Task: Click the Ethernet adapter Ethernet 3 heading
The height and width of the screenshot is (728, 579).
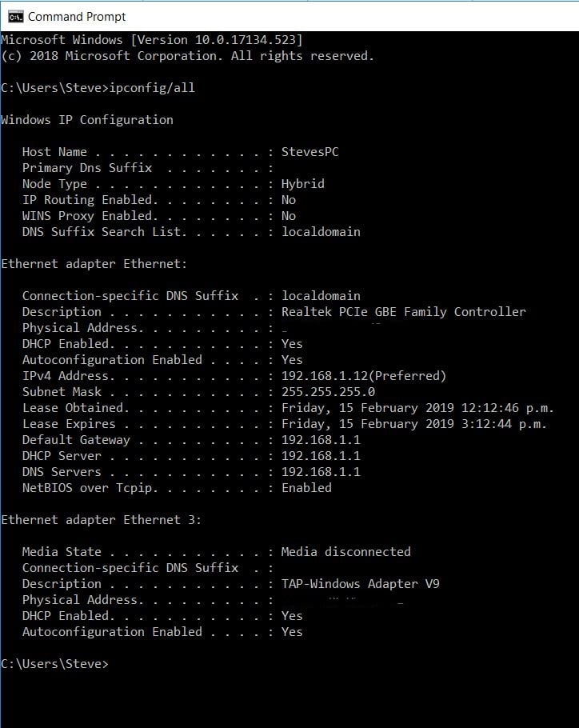Action: click(101, 520)
